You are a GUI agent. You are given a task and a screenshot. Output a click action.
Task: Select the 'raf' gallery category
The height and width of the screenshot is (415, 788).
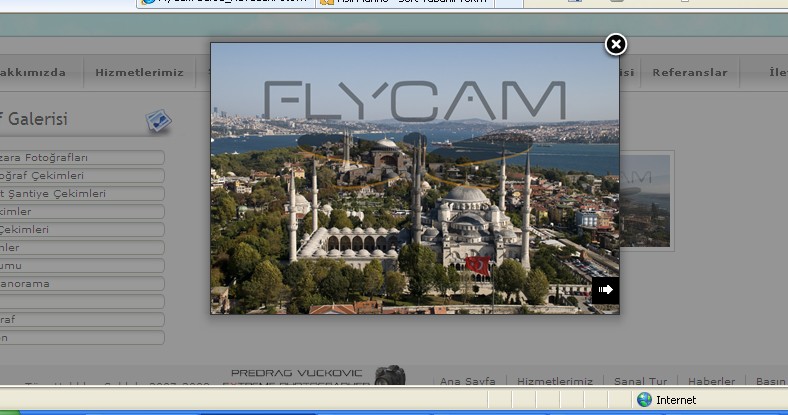tap(82, 320)
